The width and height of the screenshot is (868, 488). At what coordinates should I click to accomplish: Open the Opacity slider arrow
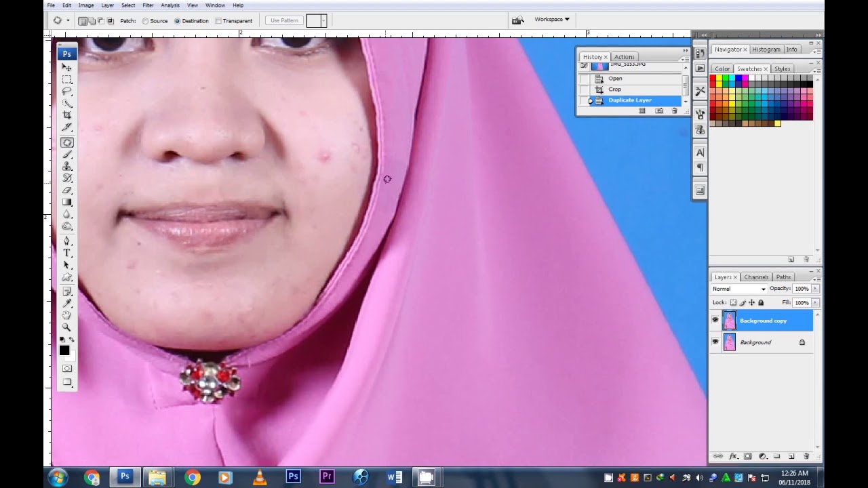pos(815,289)
